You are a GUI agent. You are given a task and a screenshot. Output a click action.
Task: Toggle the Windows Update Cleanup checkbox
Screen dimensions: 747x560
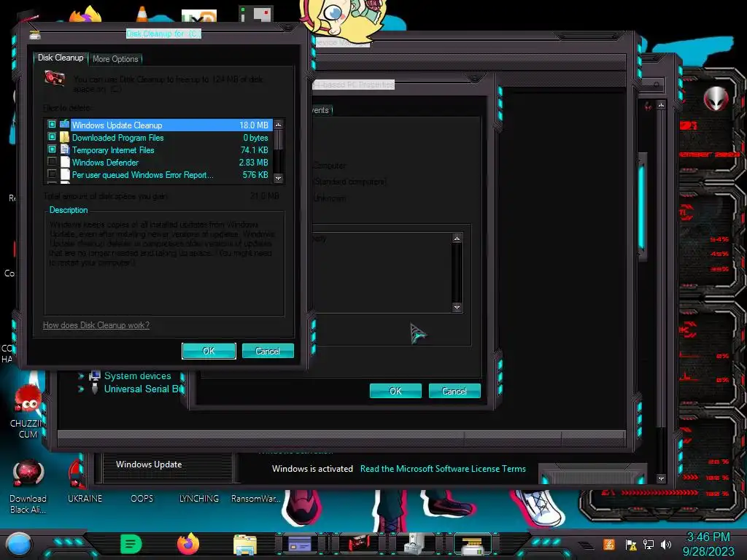[52, 124]
